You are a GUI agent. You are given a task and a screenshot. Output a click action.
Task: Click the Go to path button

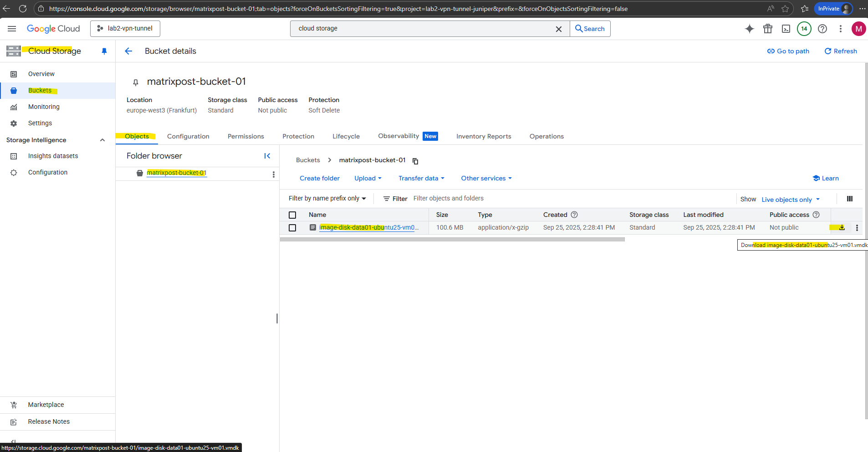(x=788, y=51)
